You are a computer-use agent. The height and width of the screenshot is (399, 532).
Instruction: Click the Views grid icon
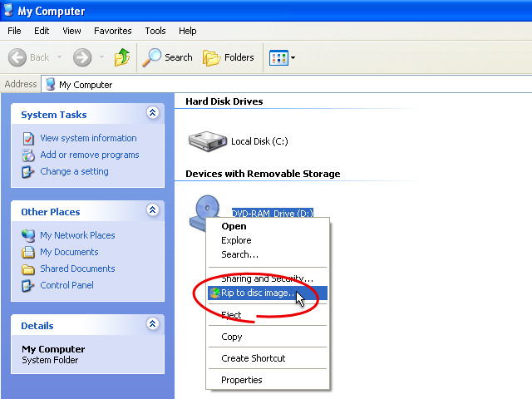278,57
